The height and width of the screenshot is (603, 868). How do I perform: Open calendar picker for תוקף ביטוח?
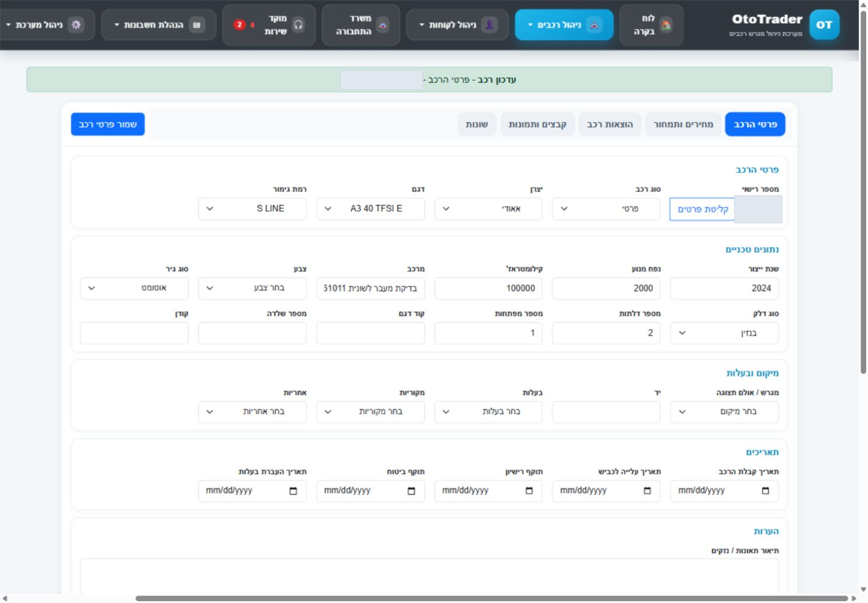[x=411, y=491]
